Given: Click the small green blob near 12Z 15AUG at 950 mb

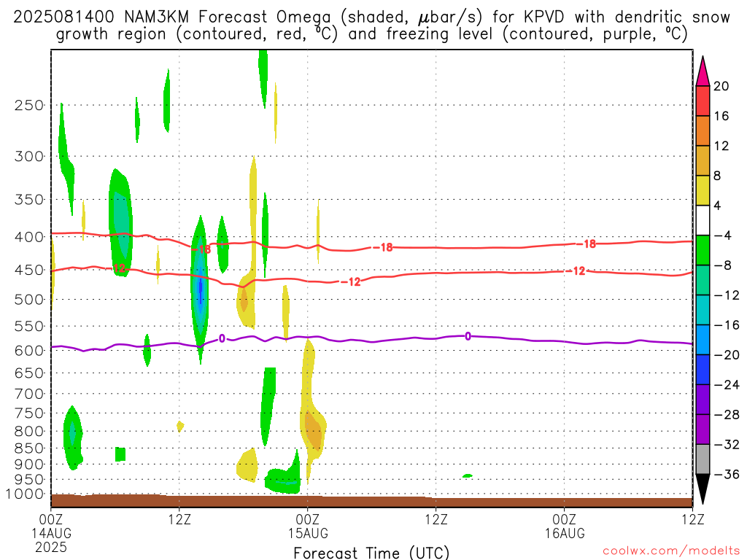Looking at the screenshot, I should (x=468, y=475).
